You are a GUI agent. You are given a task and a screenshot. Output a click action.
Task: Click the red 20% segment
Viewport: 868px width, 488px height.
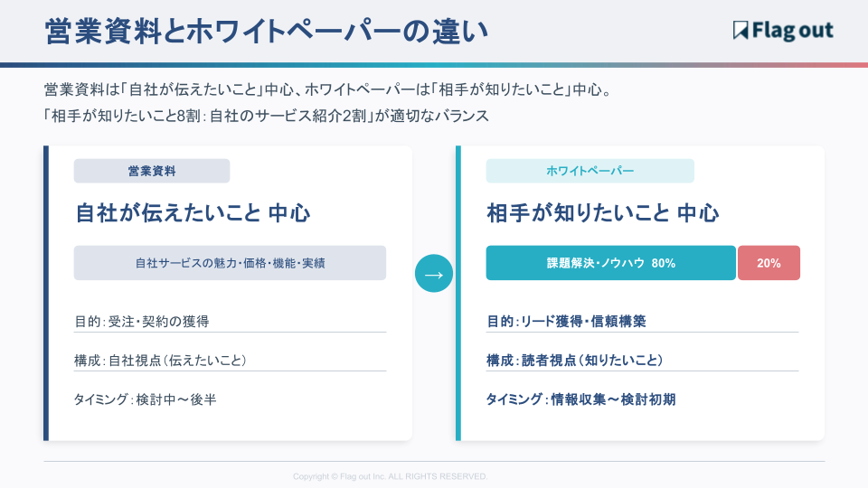click(x=769, y=263)
